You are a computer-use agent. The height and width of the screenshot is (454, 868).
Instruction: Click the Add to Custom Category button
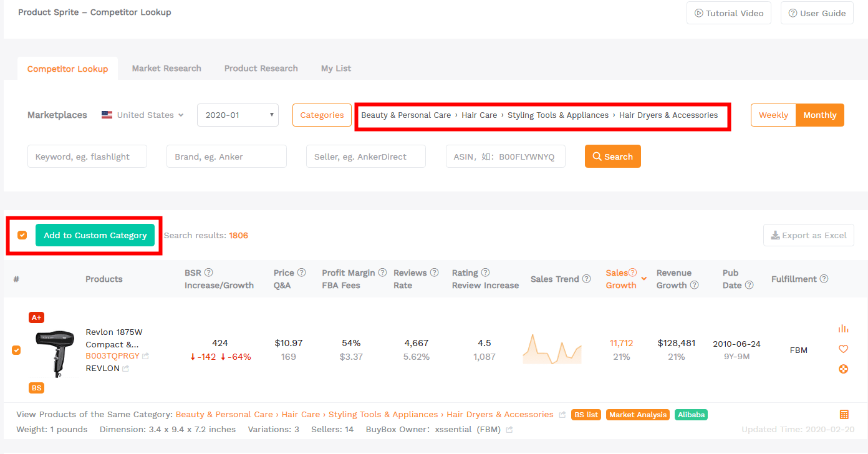point(95,235)
